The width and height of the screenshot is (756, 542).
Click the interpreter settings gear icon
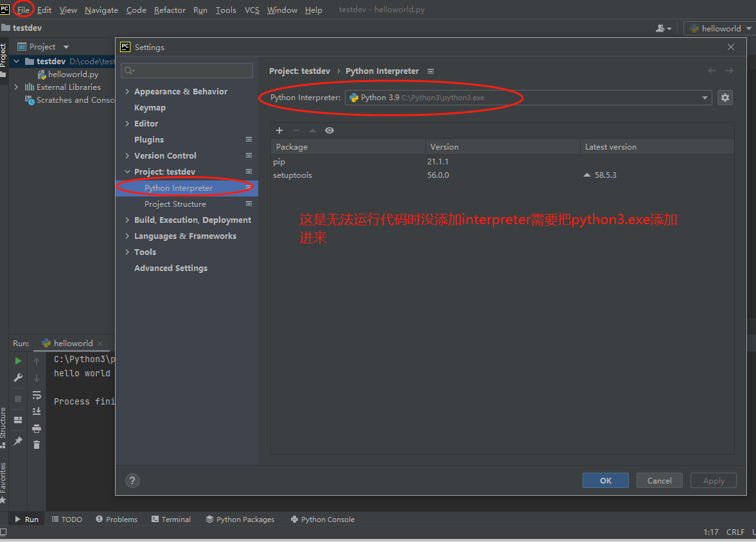725,98
